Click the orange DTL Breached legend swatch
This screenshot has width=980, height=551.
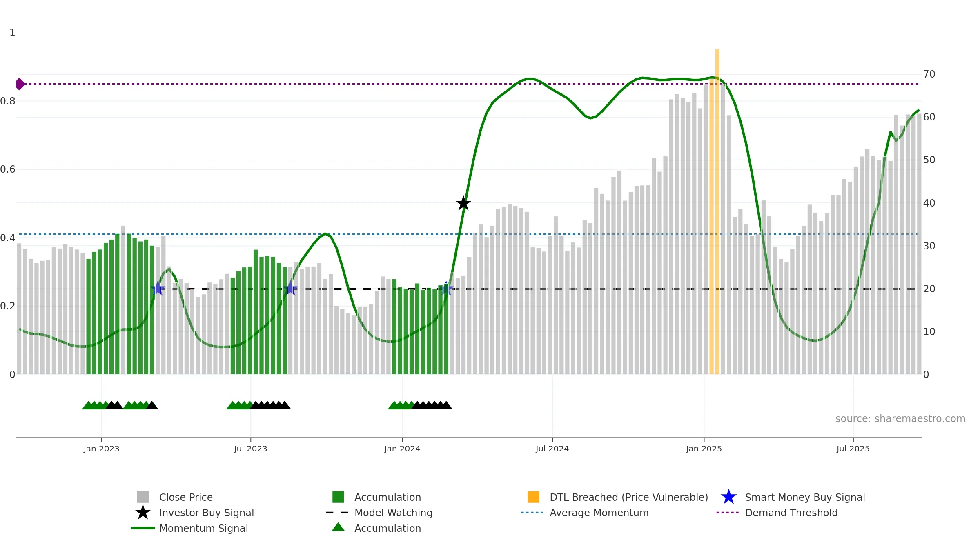coord(533,497)
